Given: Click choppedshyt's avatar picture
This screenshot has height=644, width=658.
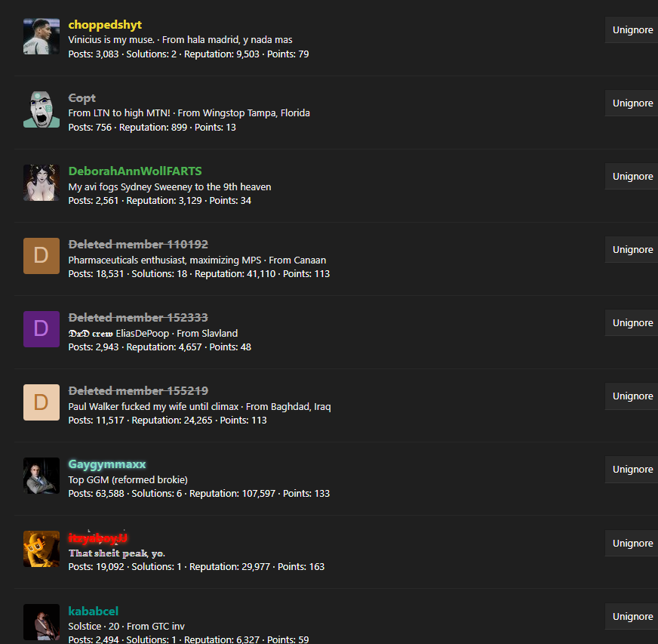Looking at the screenshot, I should [41, 36].
